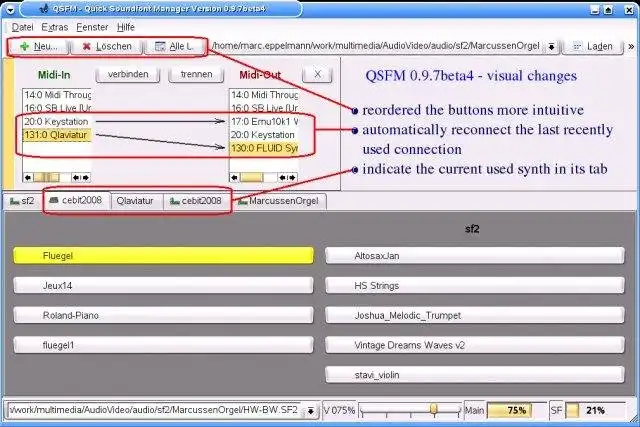This screenshot has height=427, width=640.
Task: Click the SF 21% level bar
Action: (595, 410)
